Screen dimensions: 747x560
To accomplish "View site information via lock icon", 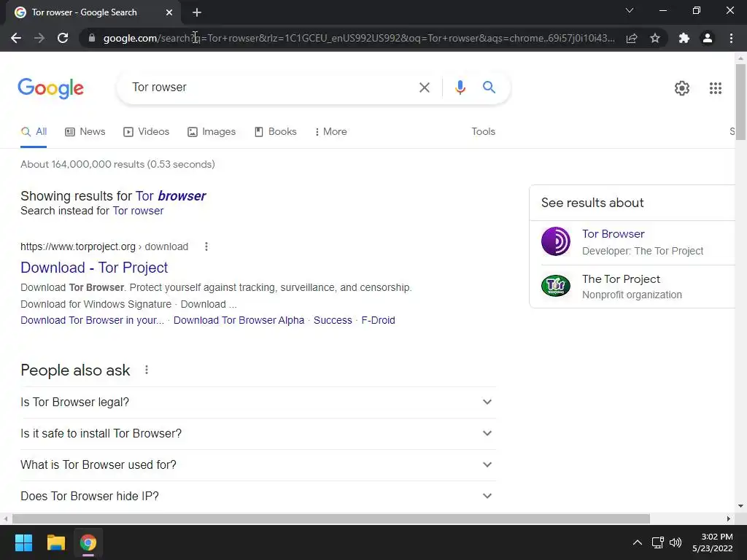I will click(92, 38).
